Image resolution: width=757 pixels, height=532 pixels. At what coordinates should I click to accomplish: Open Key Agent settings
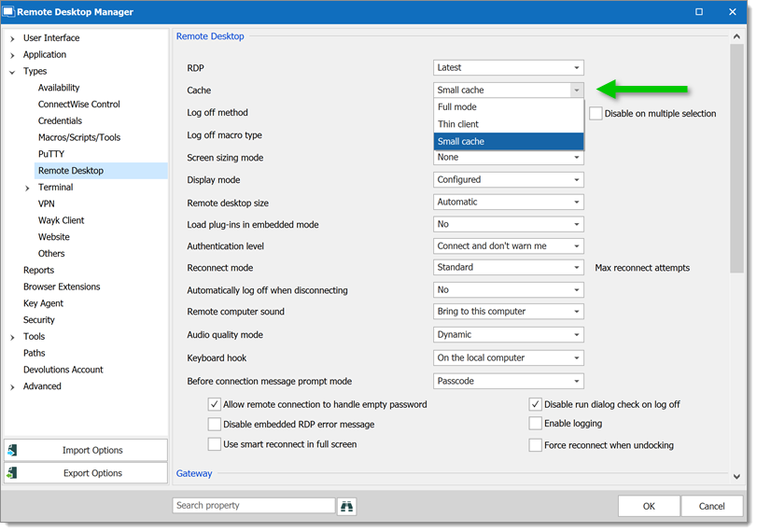(x=44, y=303)
